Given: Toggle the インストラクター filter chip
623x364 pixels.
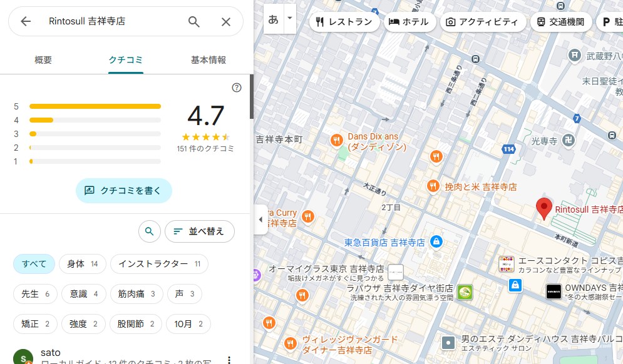Looking at the screenshot, I should tap(159, 264).
